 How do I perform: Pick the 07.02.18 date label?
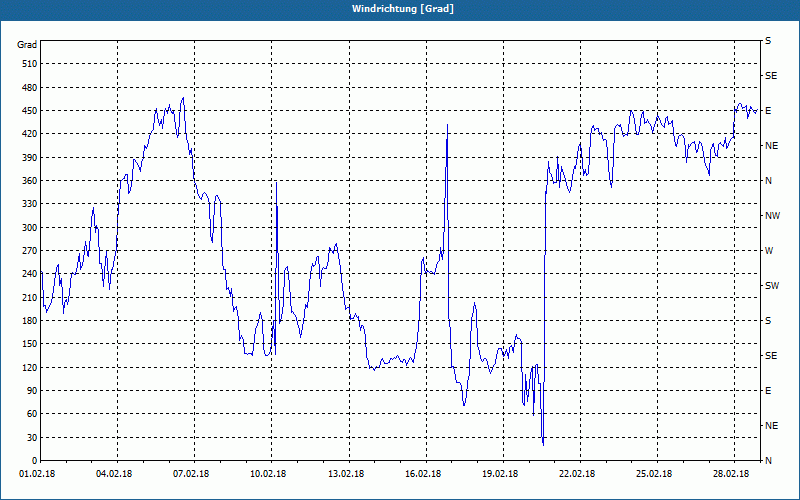pos(191,474)
